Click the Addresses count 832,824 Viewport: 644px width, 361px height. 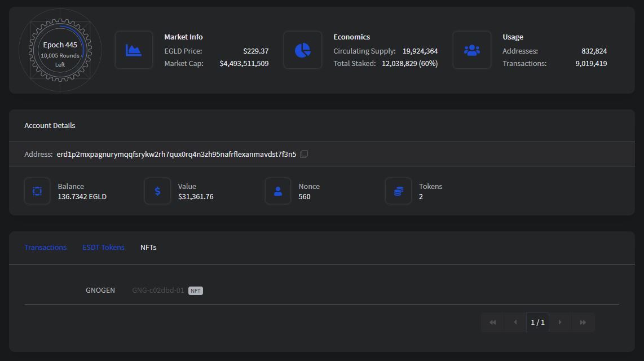pyautogui.click(x=594, y=51)
